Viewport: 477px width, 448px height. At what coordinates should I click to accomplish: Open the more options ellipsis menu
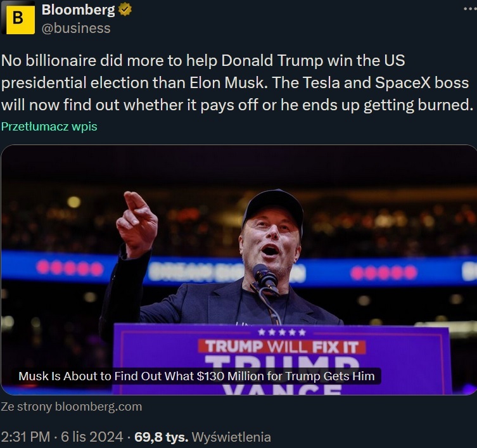(469, 10)
